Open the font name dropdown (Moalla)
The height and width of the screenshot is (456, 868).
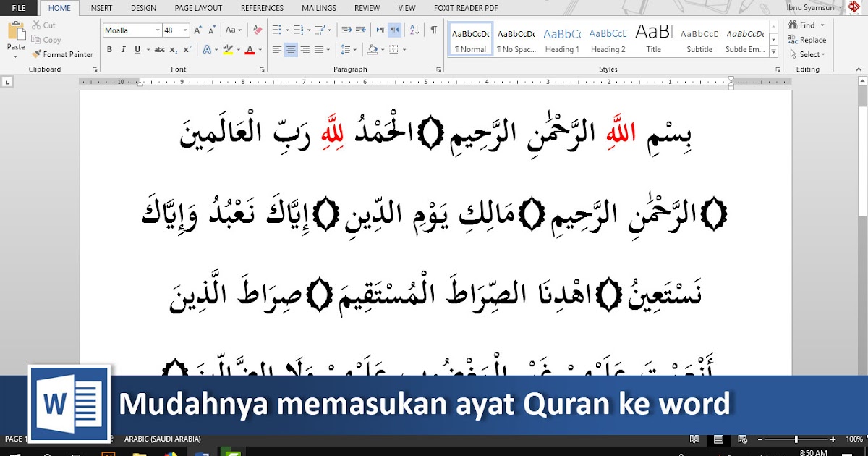coord(157,30)
